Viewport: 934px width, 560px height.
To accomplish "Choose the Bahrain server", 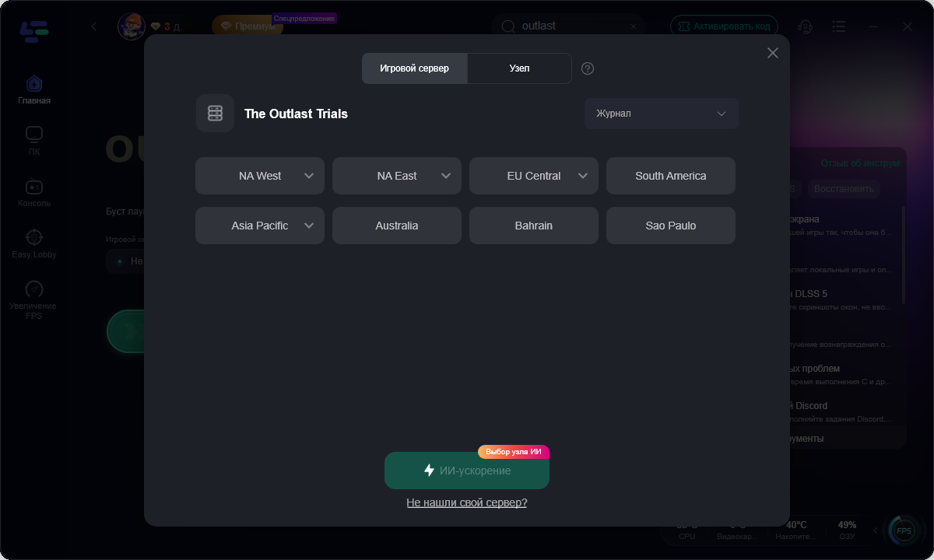I will (534, 226).
